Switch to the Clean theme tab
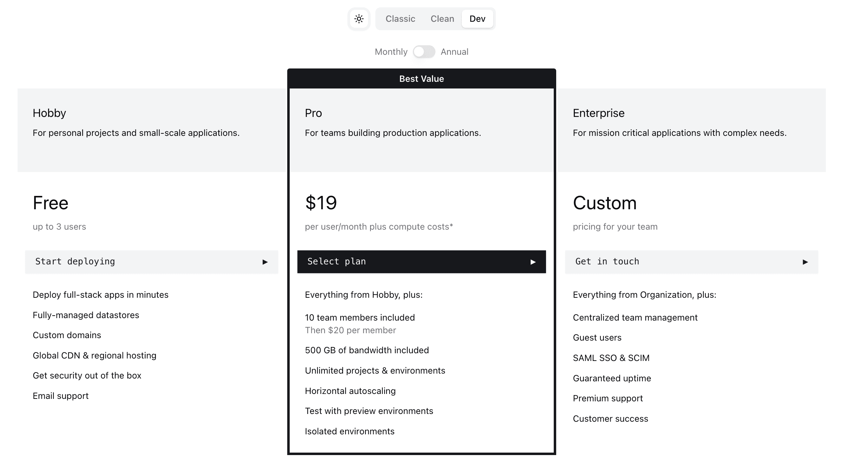868x467 pixels. pos(442,19)
